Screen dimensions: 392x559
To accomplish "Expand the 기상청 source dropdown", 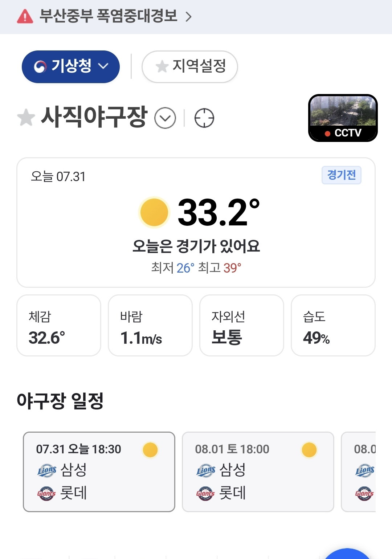I will (x=71, y=67).
